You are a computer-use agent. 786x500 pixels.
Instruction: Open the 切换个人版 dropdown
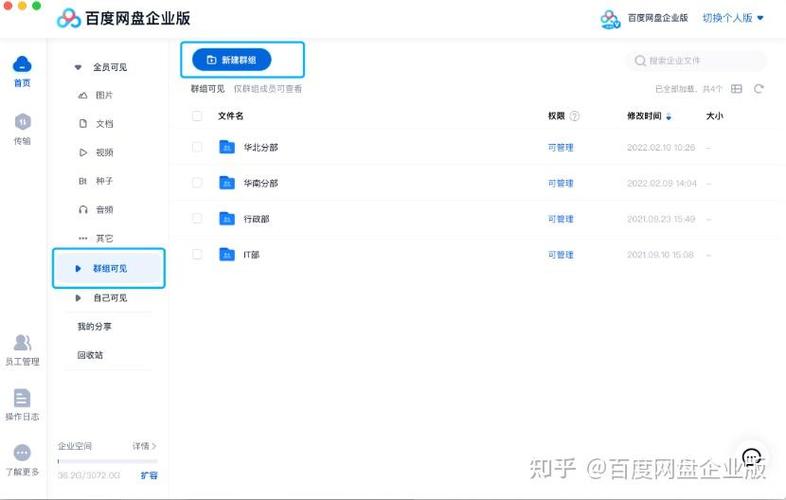point(733,18)
